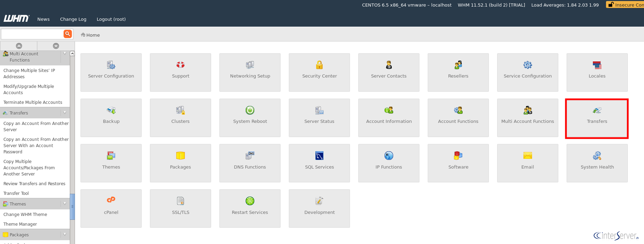The height and width of the screenshot is (244, 644).
Task: Open DNS Functions tile
Action: (250, 163)
